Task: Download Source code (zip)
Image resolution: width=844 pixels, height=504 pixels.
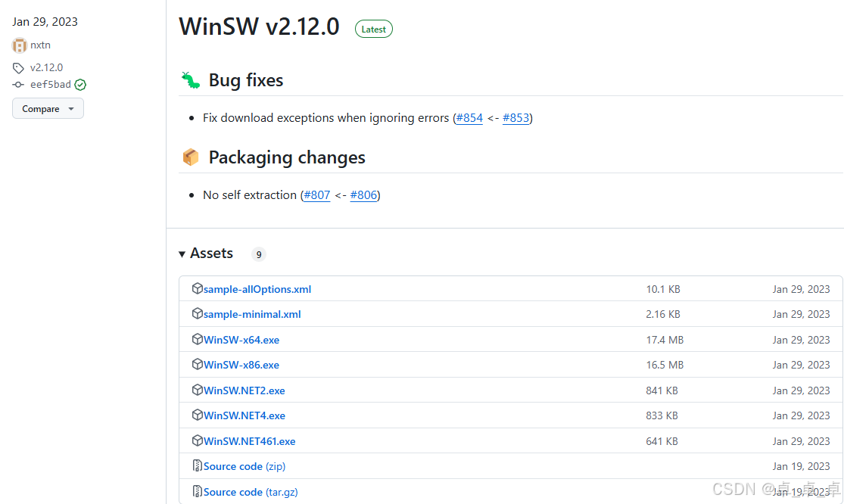Action: tap(244, 466)
